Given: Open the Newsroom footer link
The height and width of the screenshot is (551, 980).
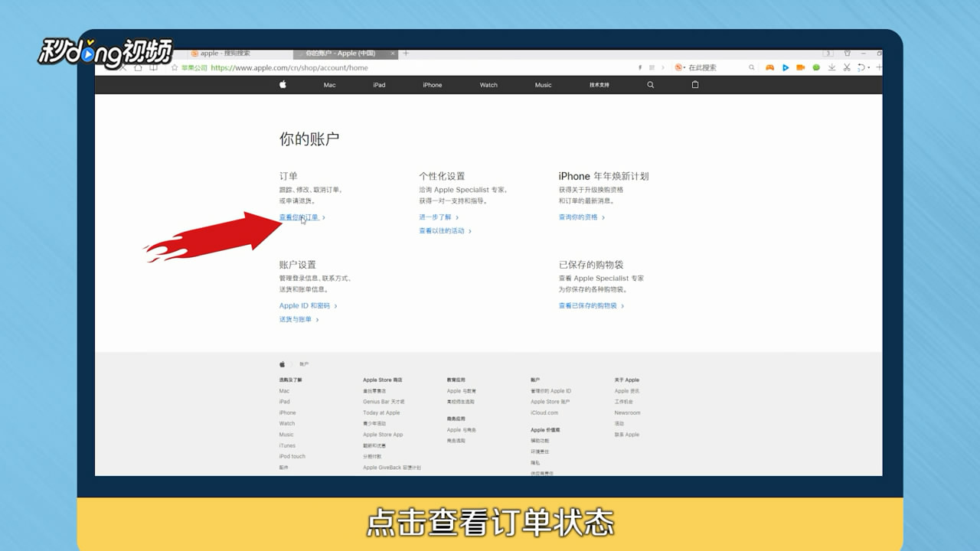Looking at the screenshot, I should [x=627, y=412].
